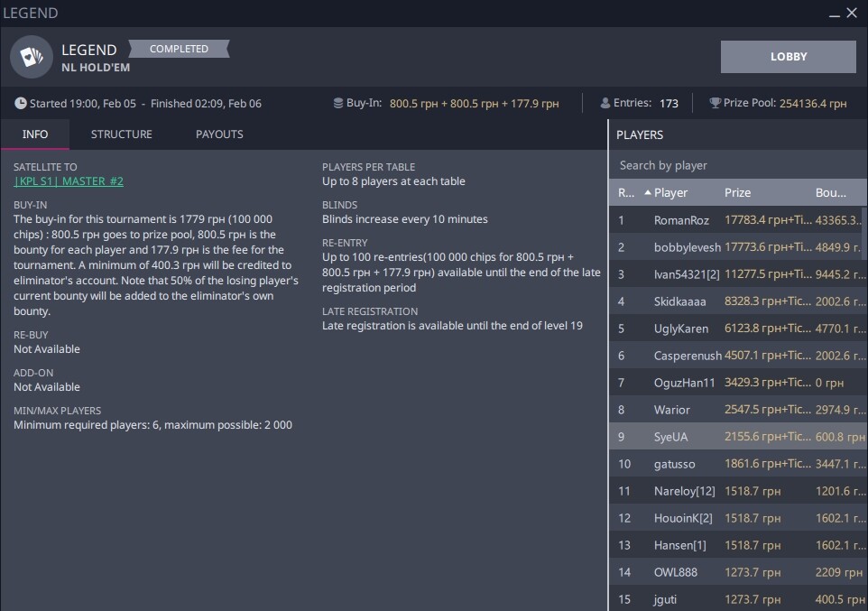The height and width of the screenshot is (611, 868).
Task: Select the INFO tab
Action: (x=35, y=134)
